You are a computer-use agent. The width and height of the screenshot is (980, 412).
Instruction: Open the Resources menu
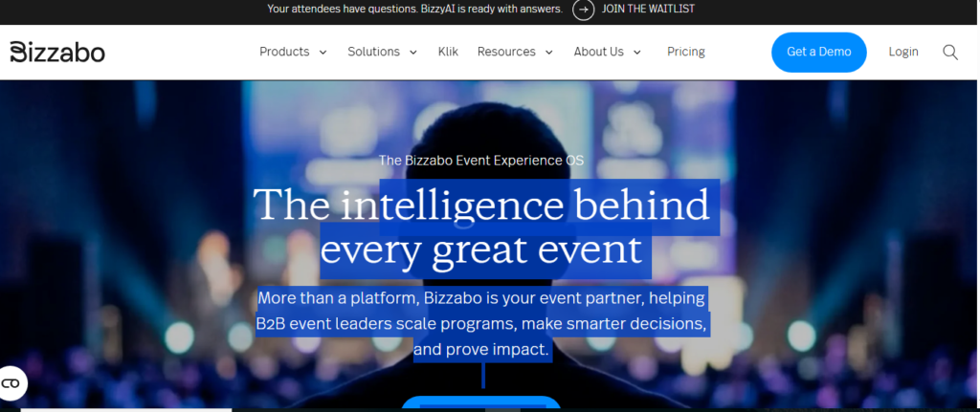[506, 52]
